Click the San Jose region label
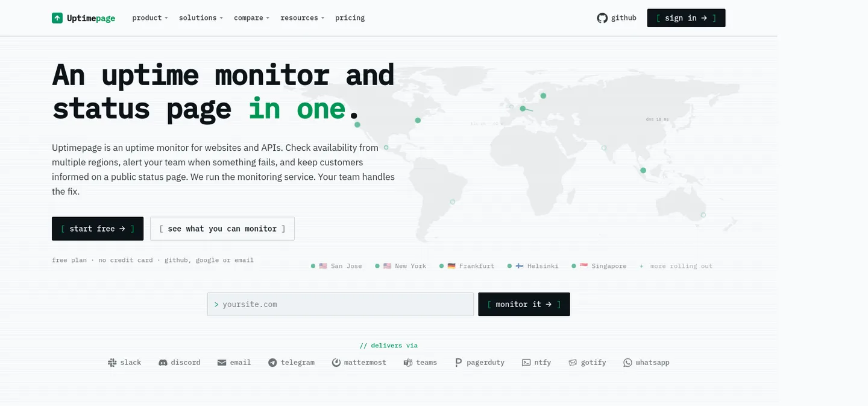This screenshot has height=406, width=868. pyautogui.click(x=347, y=266)
